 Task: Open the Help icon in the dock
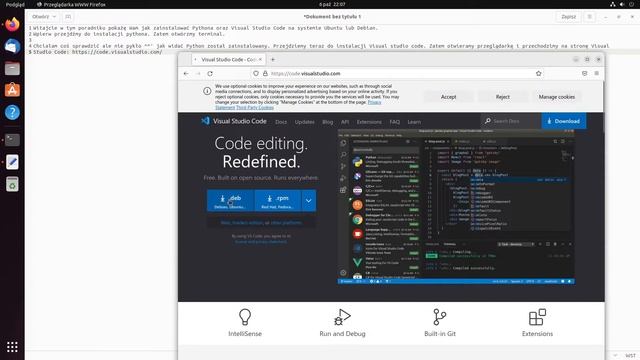[12, 112]
